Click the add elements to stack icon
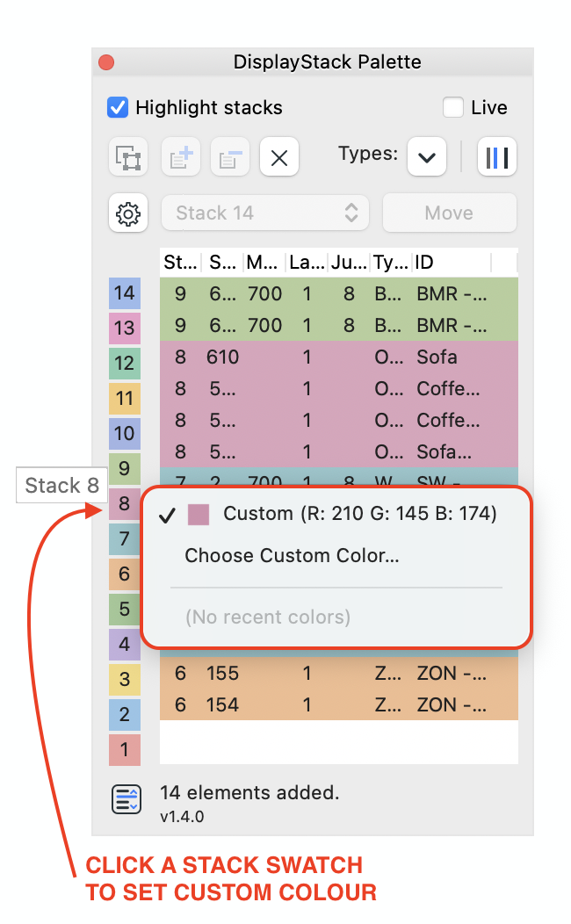Viewport: 571px width, 924px height. tap(181, 157)
